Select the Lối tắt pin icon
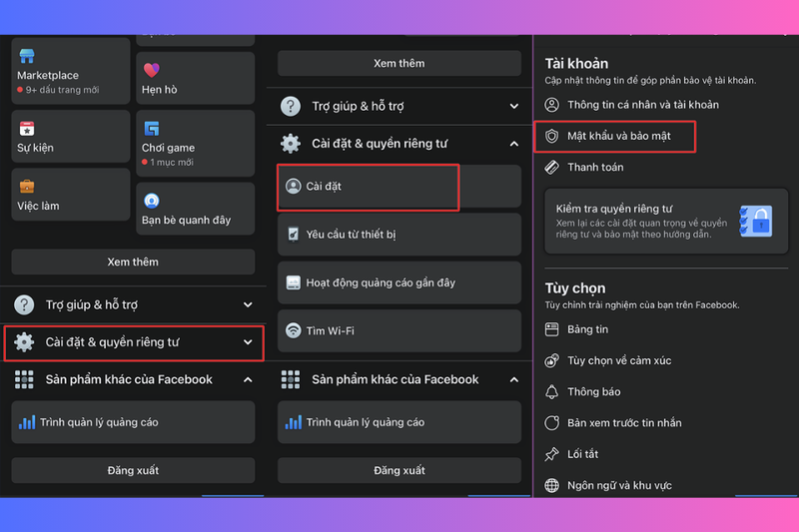The width and height of the screenshot is (799, 532). click(x=552, y=454)
